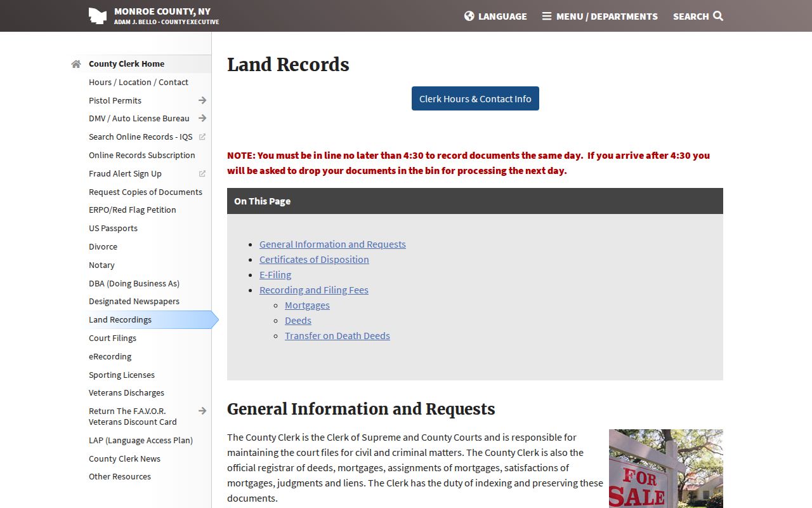812x508 pixels.
Task: Click the Clerk Hours & Contact Info button
Action: (x=475, y=98)
